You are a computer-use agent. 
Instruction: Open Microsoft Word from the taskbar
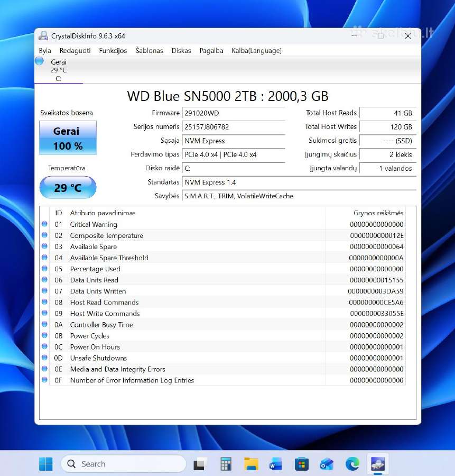pyautogui.click(x=276, y=464)
